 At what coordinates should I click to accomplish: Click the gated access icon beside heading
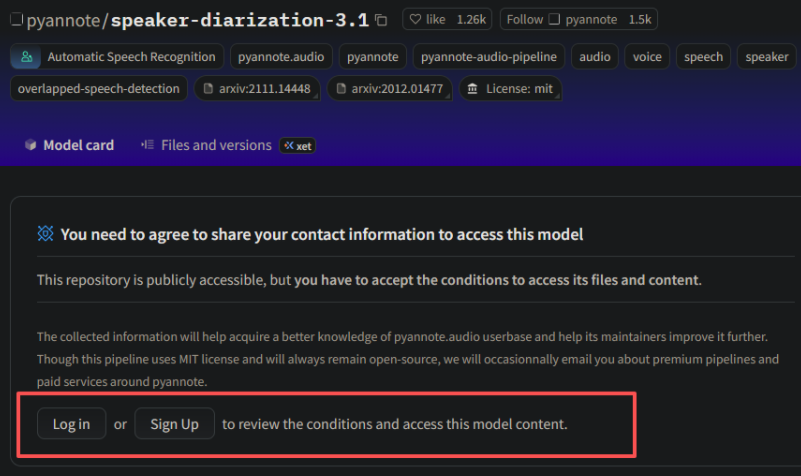(45, 233)
